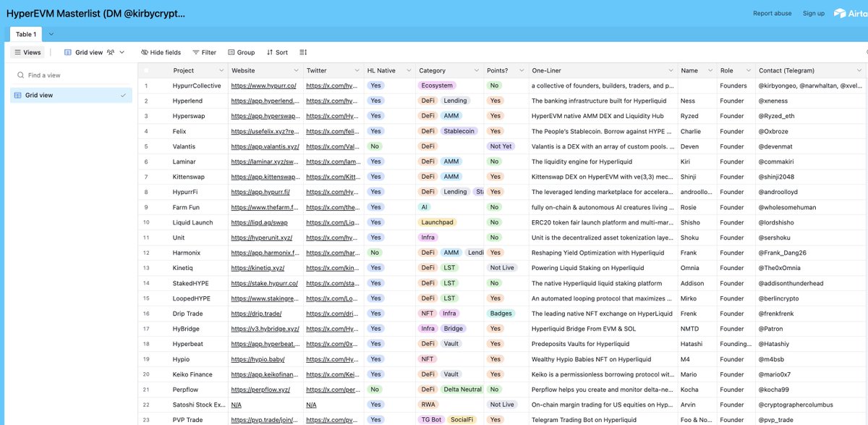The image size is (868, 425).
Task: Click the Sign up link
Action: (x=814, y=13)
